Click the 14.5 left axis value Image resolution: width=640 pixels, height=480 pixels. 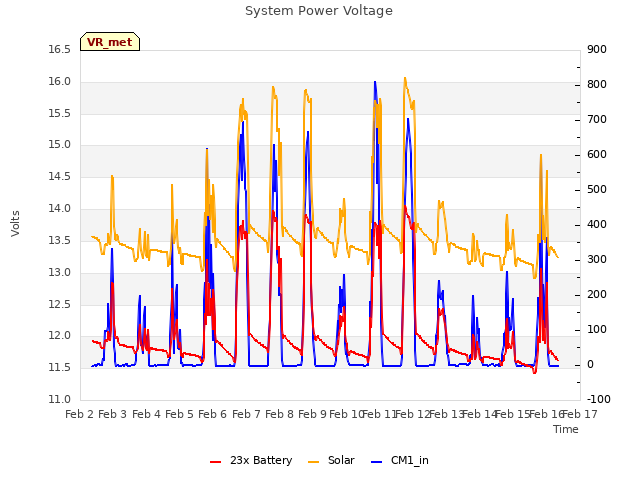60,177
